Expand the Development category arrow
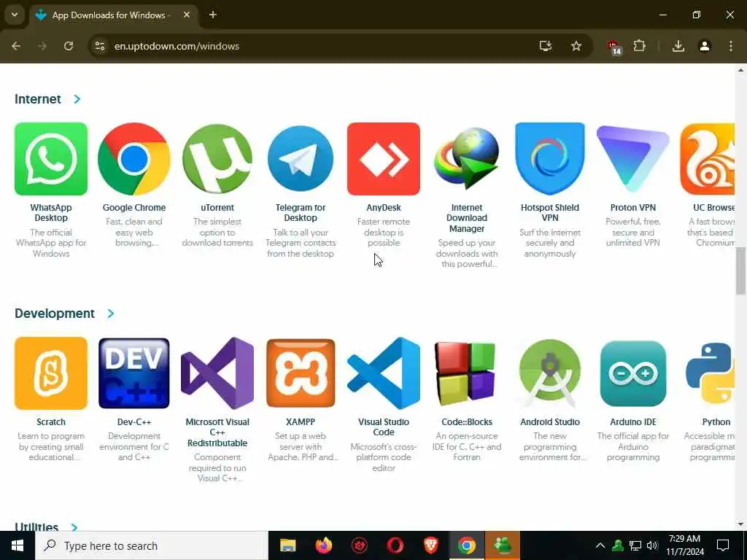This screenshot has height=560, width=747. coord(111,314)
